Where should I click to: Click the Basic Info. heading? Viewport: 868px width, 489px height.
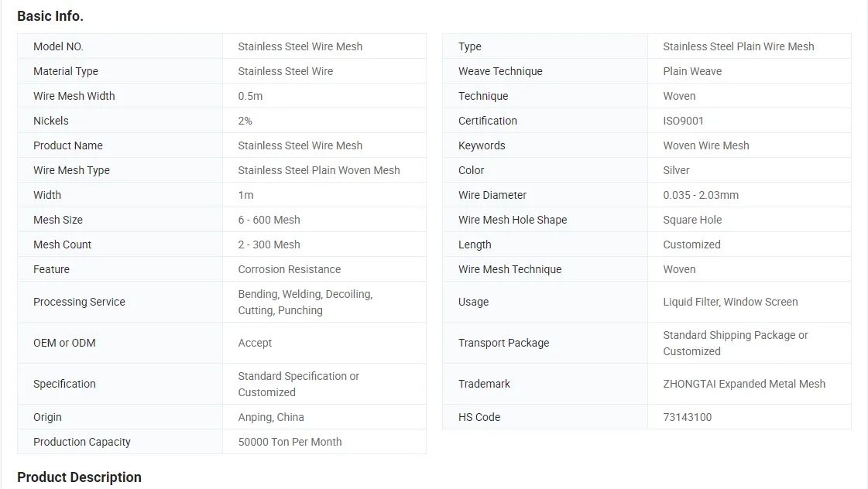point(50,16)
